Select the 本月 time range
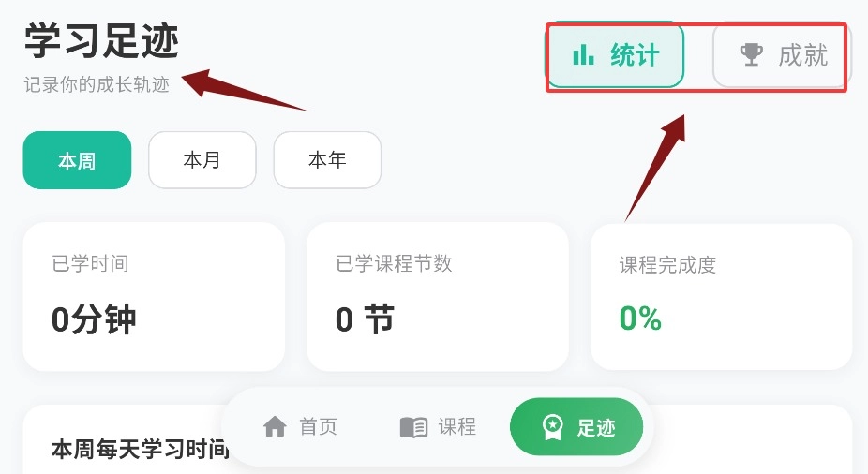The height and width of the screenshot is (474, 868). pyautogui.click(x=202, y=160)
